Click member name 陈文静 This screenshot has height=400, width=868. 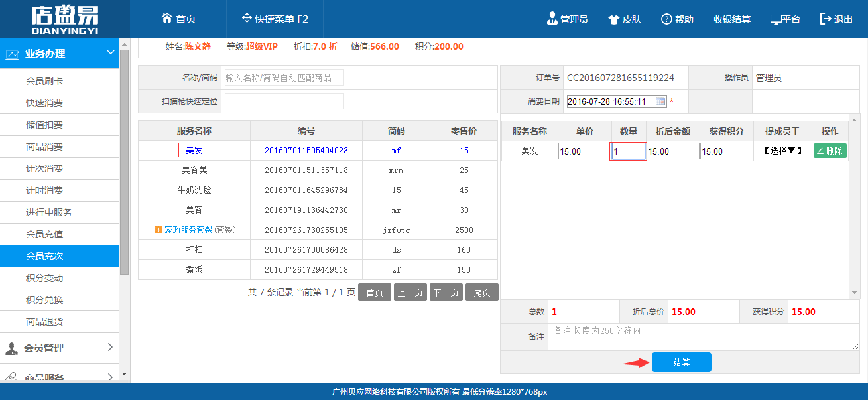(198, 46)
